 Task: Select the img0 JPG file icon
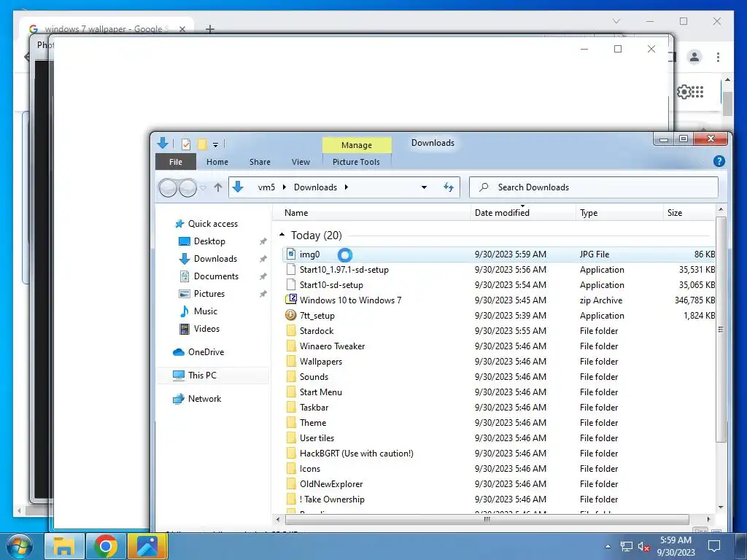(x=291, y=254)
